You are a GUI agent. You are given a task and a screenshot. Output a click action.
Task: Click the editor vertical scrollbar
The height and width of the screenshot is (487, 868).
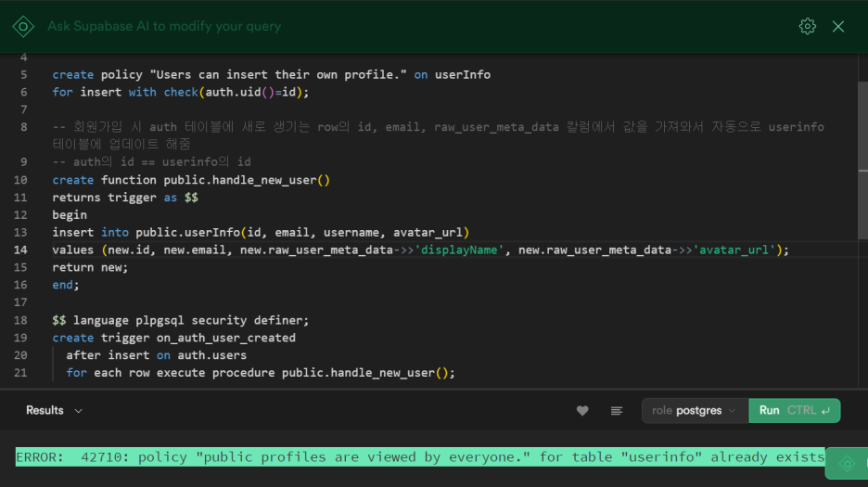863,160
